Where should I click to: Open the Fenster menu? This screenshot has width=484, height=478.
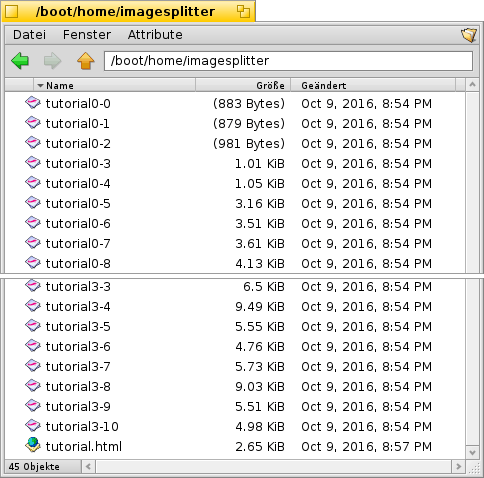[x=87, y=35]
